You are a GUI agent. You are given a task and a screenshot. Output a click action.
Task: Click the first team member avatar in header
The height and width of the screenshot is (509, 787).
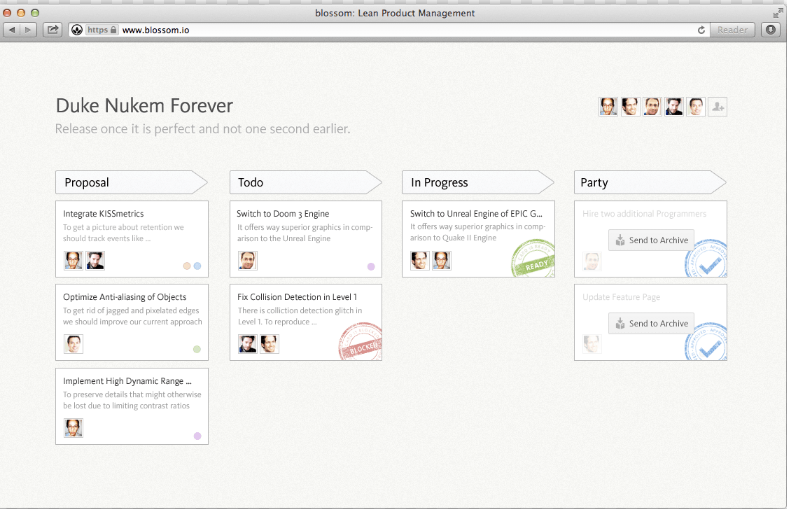pyautogui.click(x=608, y=107)
